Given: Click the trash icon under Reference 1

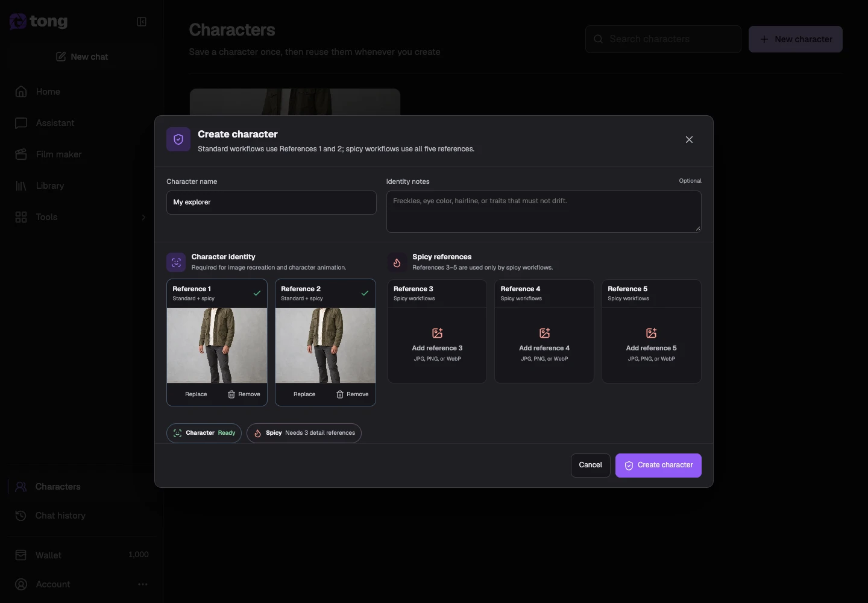Looking at the screenshot, I should [231, 394].
